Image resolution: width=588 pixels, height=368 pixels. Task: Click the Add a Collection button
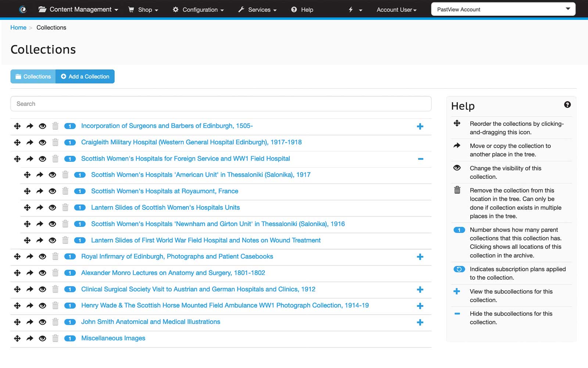85,76
